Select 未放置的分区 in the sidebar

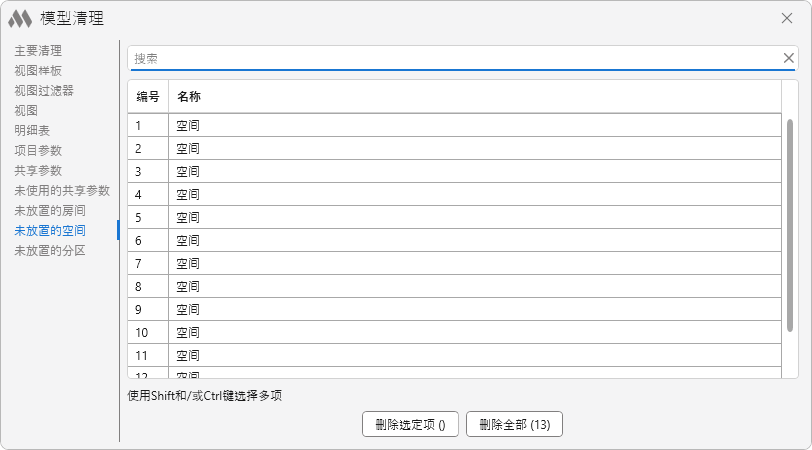(50, 250)
